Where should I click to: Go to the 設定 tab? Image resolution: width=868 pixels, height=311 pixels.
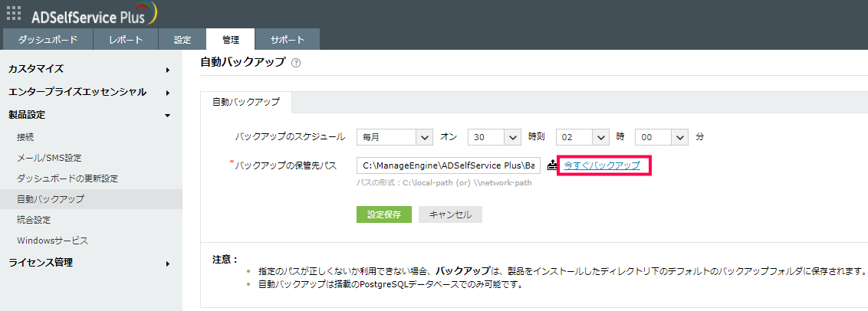click(182, 39)
